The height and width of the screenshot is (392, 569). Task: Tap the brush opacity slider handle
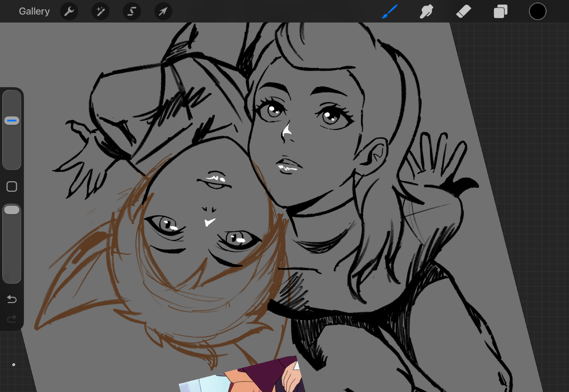pos(12,210)
